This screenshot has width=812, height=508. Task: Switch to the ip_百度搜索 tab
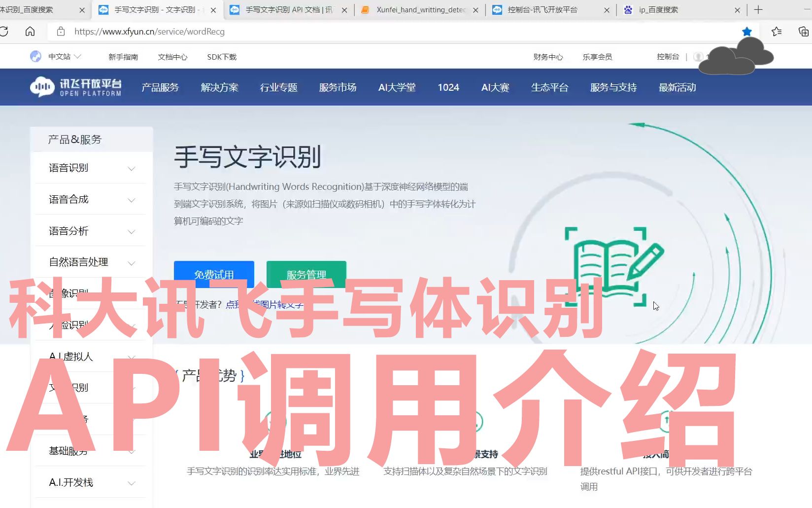click(x=682, y=10)
